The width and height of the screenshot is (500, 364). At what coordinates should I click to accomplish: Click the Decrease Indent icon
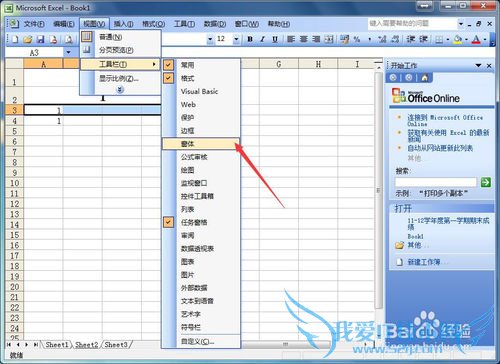tap(411, 39)
